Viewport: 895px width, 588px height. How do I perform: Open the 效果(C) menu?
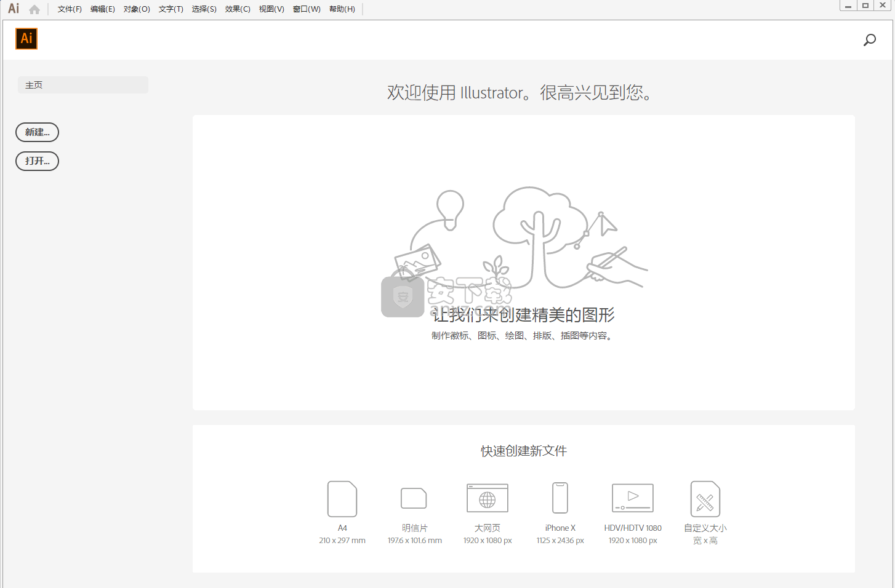[238, 9]
